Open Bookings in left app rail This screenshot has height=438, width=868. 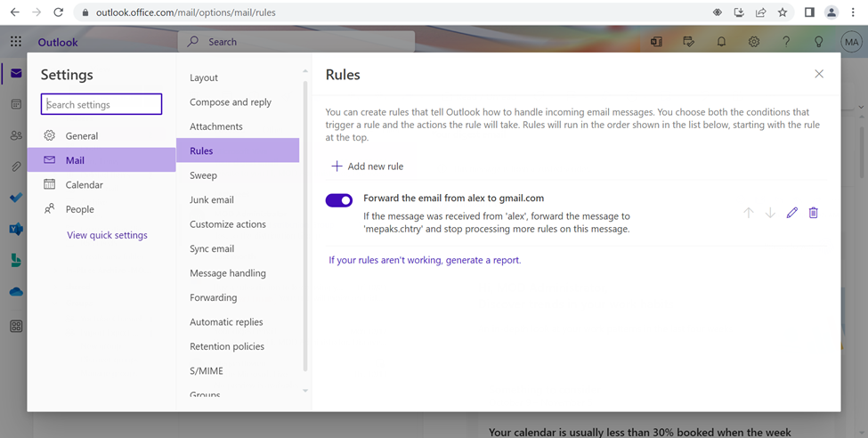(16, 260)
